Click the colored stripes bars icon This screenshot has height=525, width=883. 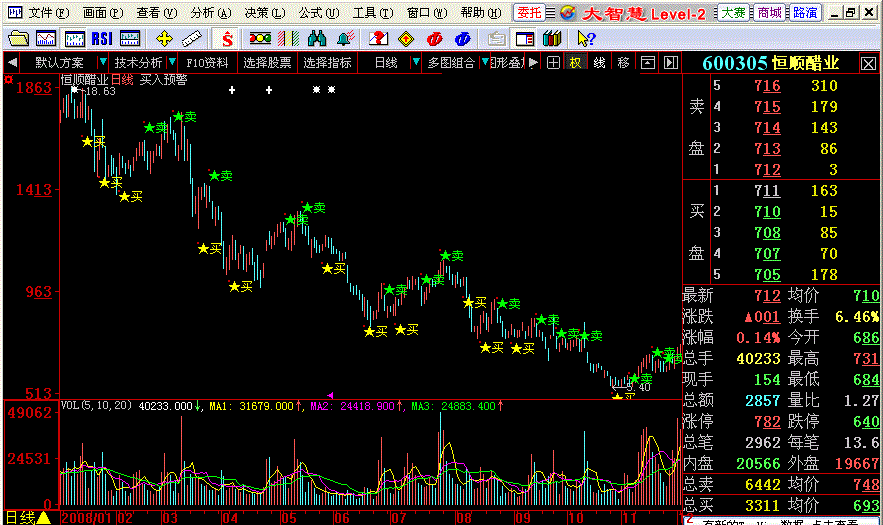click(x=288, y=38)
